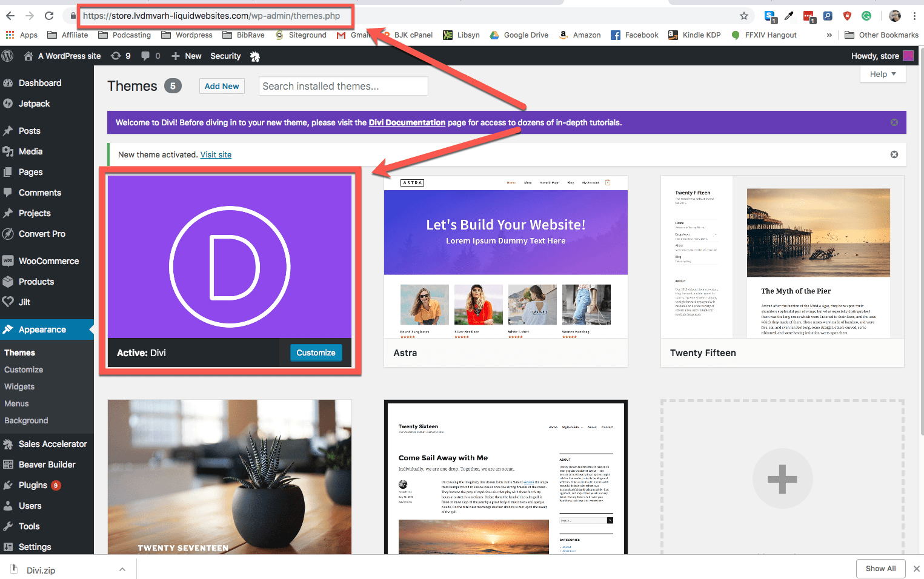The width and height of the screenshot is (924, 579).
Task: Select Widgets under Appearance submenu
Action: pyautogui.click(x=19, y=386)
